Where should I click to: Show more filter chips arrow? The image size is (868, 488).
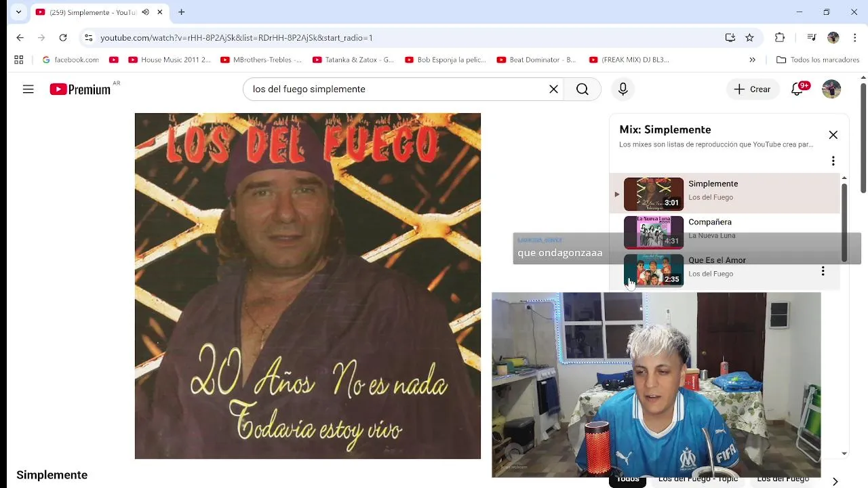coord(835,481)
